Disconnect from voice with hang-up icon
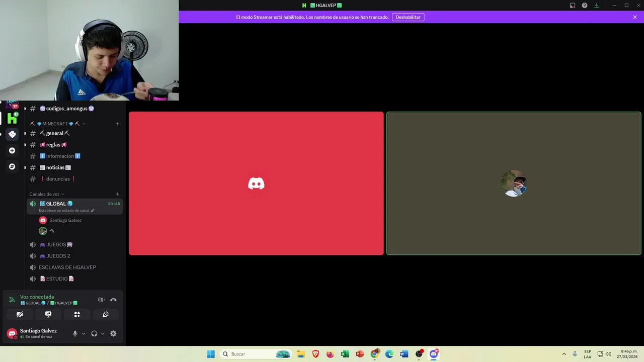 tap(113, 300)
